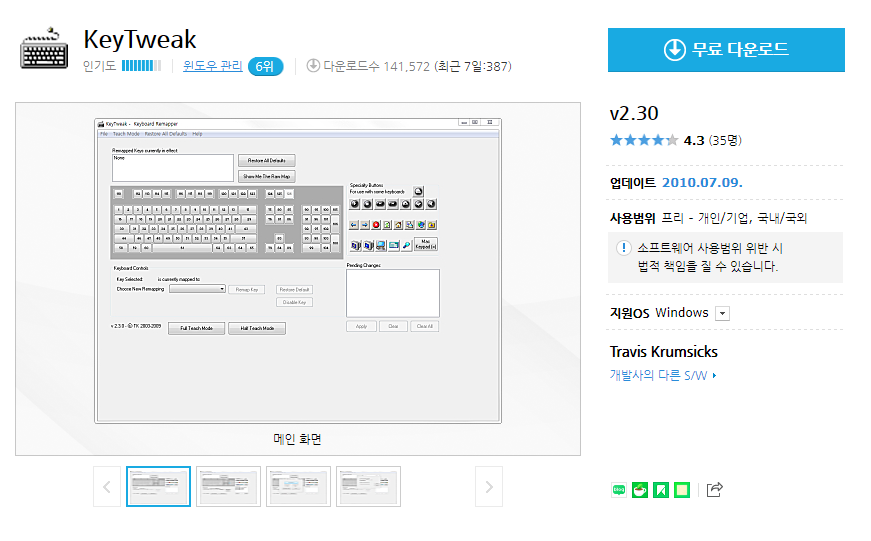The image size is (871, 541).
Task: Click the star rating display
Action: pyautogui.click(x=643, y=140)
